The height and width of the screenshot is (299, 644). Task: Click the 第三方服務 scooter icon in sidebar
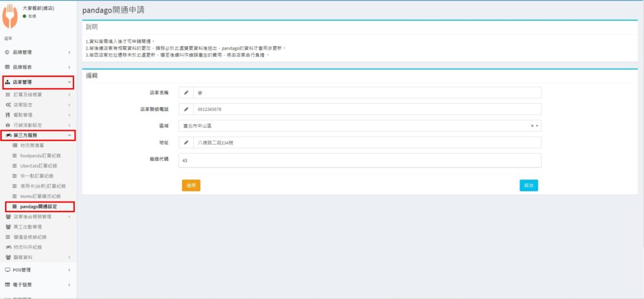(8, 135)
